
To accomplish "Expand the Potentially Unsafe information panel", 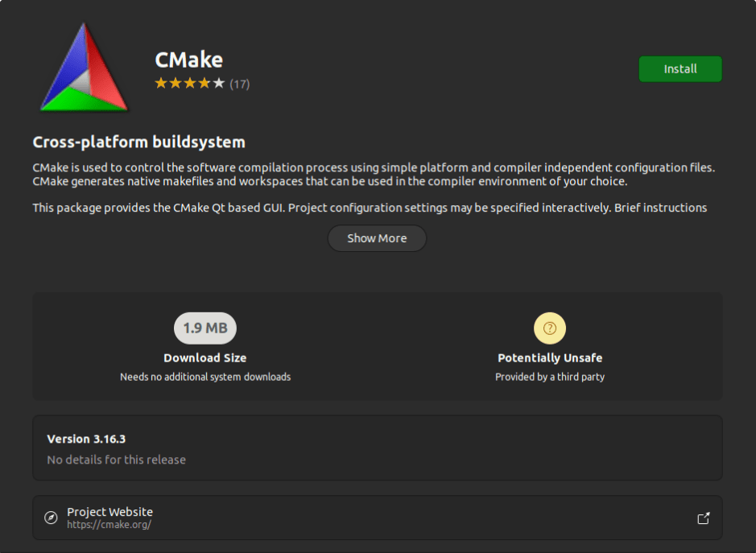I will coord(549,346).
